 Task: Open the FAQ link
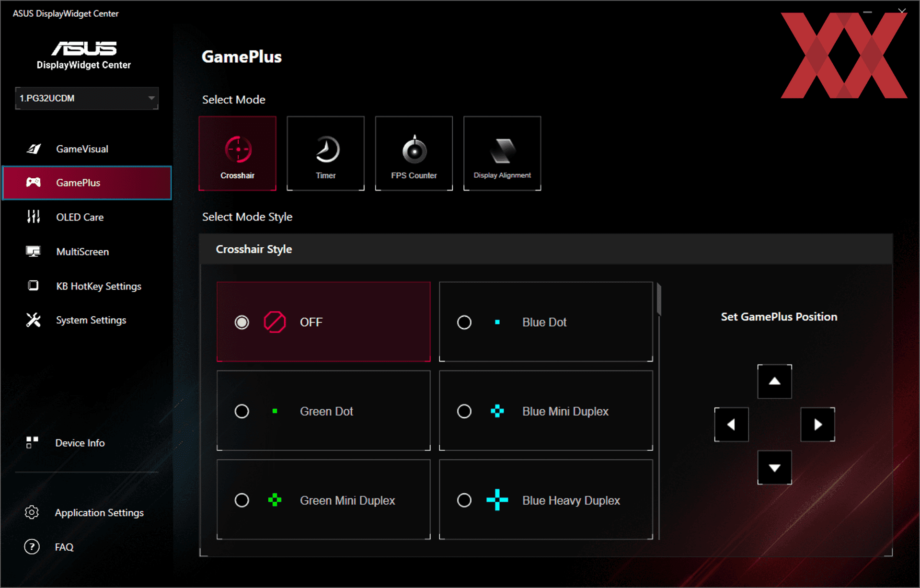pyautogui.click(x=64, y=547)
